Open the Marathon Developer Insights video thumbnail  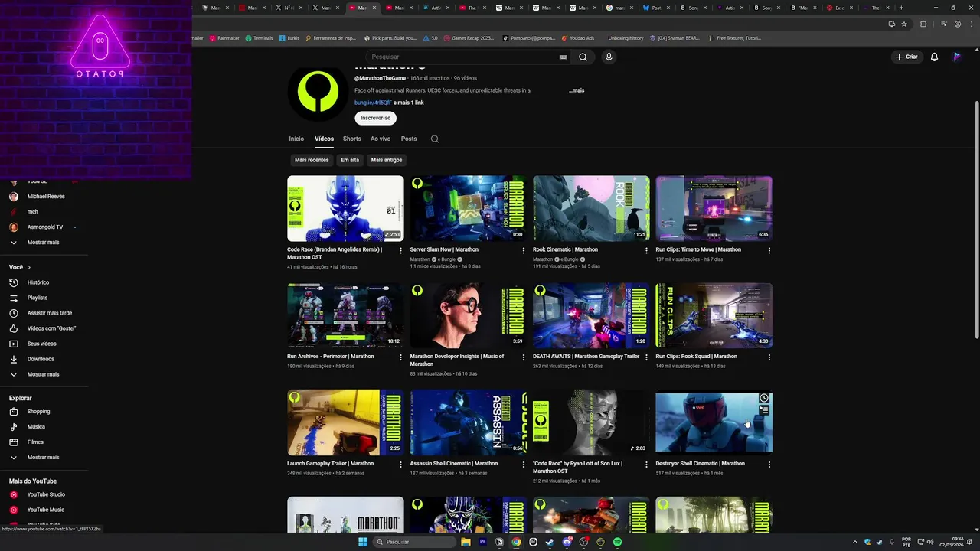469,315
